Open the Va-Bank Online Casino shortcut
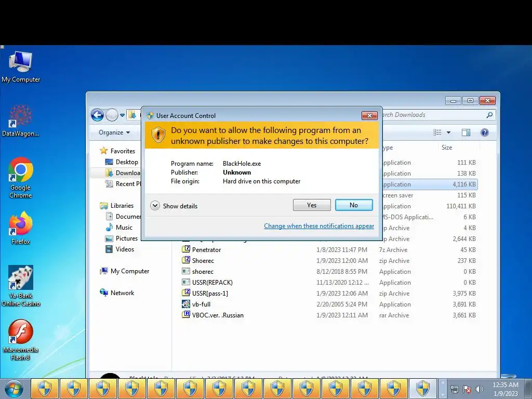The width and height of the screenshot is (532, 399). click(21, 286)
